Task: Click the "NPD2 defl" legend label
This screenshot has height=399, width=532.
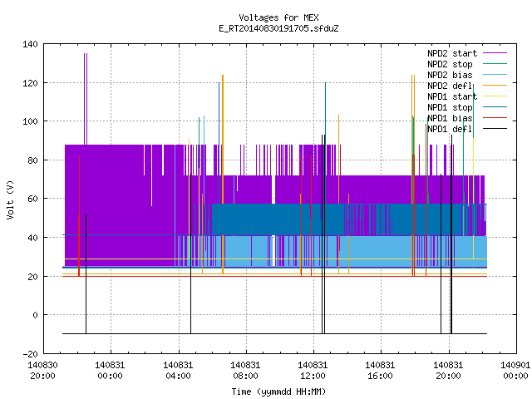Action: click(x=450, y=86)
